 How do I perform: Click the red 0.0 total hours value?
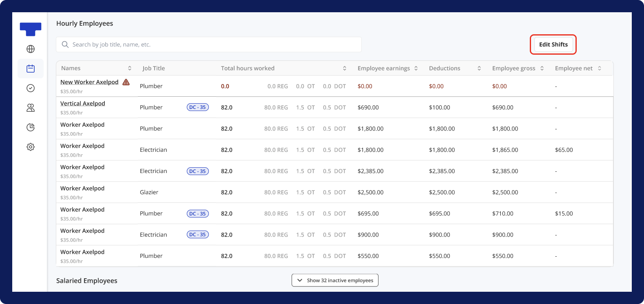coord(225,86)
